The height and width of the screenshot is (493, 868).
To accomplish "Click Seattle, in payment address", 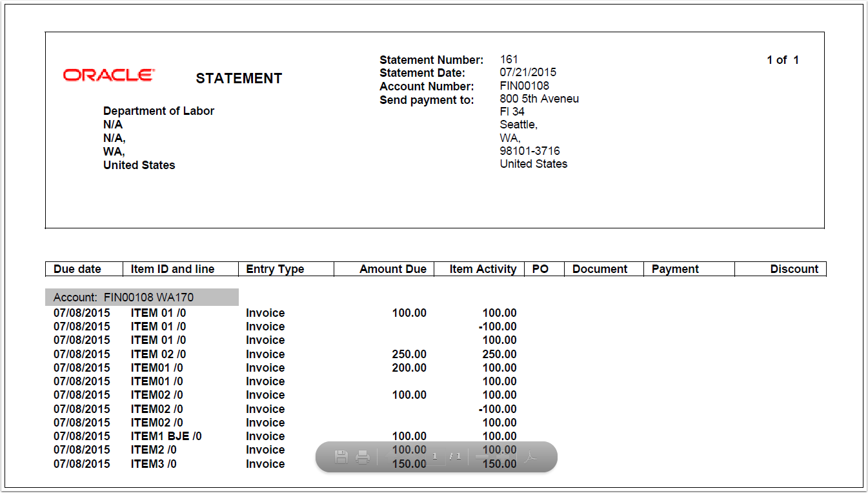I will pos(518,125).
